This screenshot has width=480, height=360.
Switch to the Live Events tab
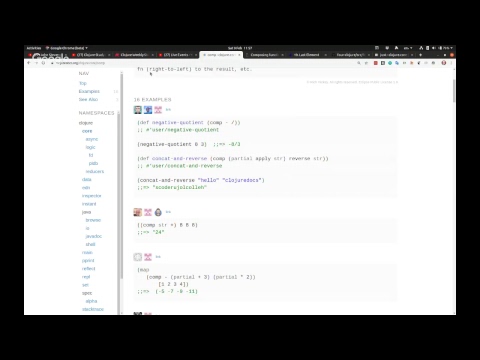tap(177, 55)
